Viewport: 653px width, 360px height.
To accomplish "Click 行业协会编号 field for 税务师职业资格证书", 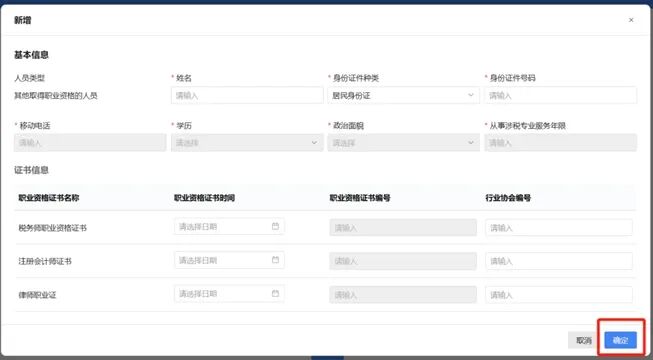I will (x=559, y=228).
